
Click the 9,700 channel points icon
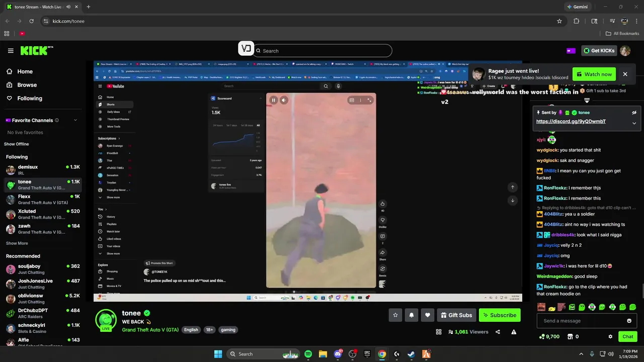click(x=541, y=336)
